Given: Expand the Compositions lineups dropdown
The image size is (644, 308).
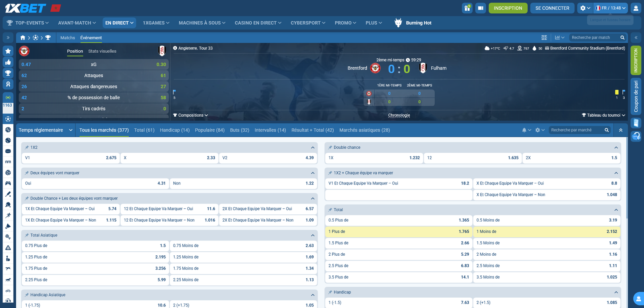Looking at the screenshot, I should point(190,115).
